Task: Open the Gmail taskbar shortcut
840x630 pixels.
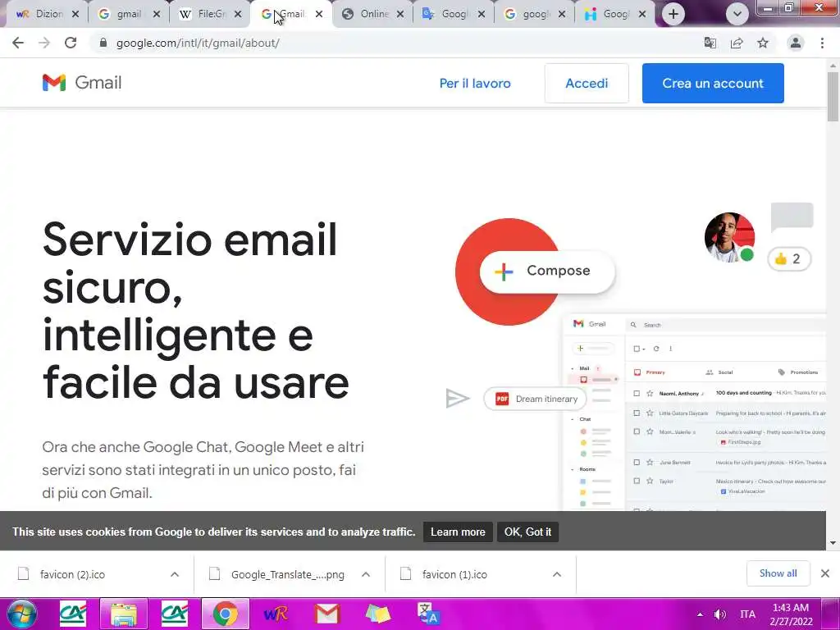Action: click(326, 614)
